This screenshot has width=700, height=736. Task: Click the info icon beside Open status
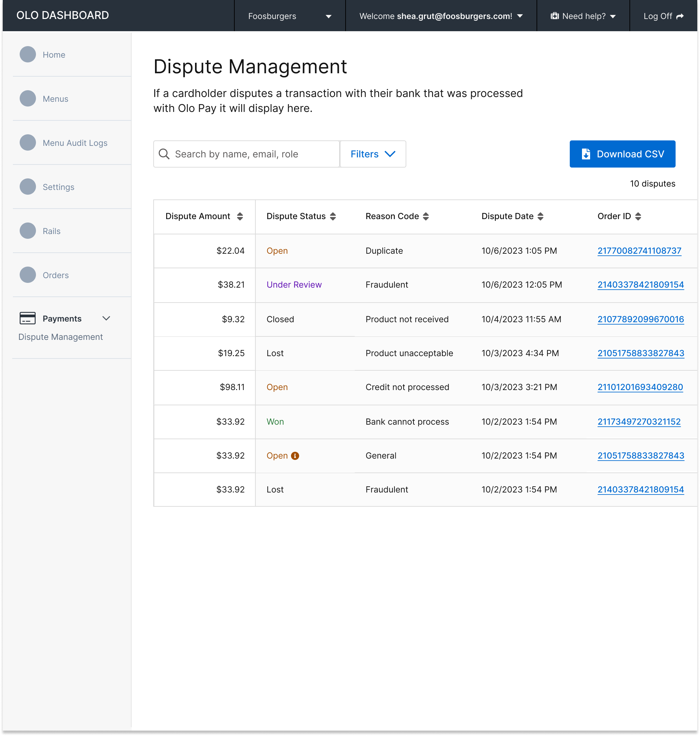click(x=295, y=456)
